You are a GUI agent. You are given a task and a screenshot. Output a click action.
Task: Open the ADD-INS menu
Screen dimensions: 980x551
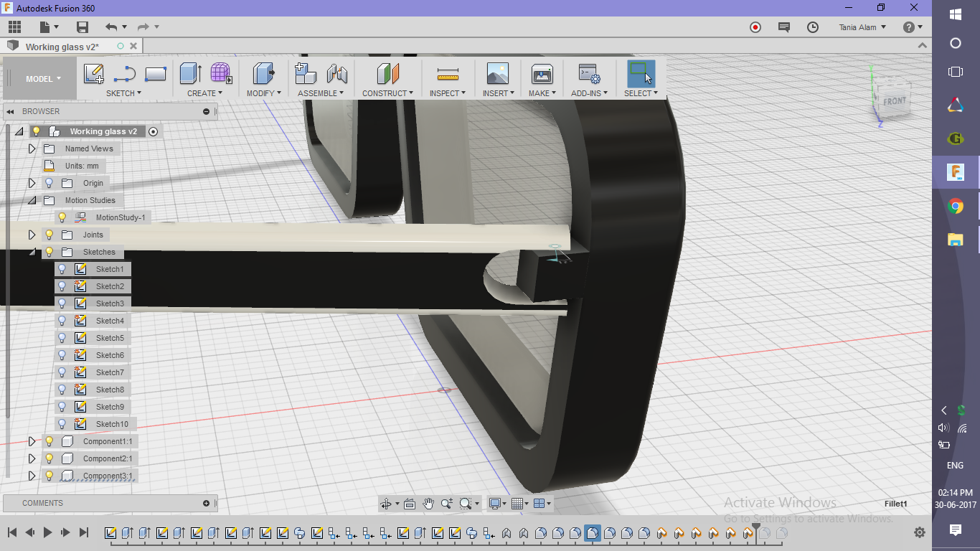[x=589, y=93]
